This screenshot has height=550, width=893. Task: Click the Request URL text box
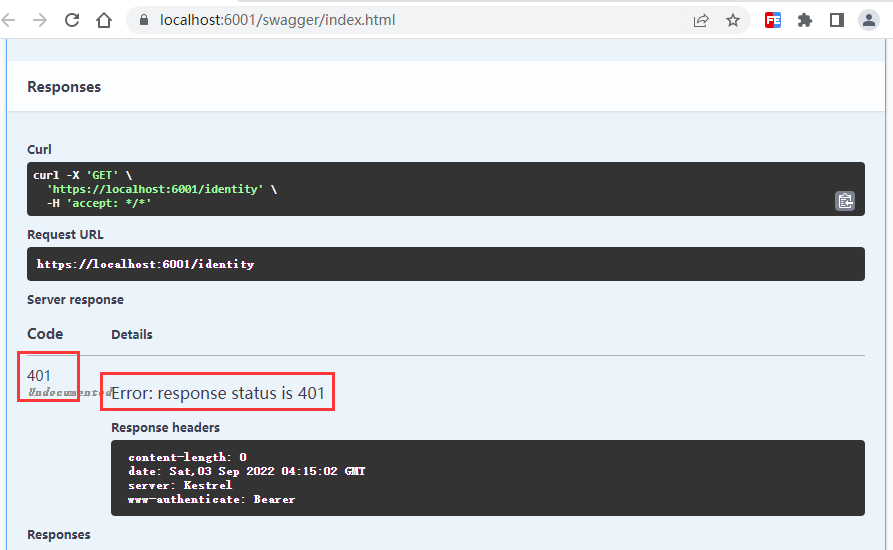445,264
